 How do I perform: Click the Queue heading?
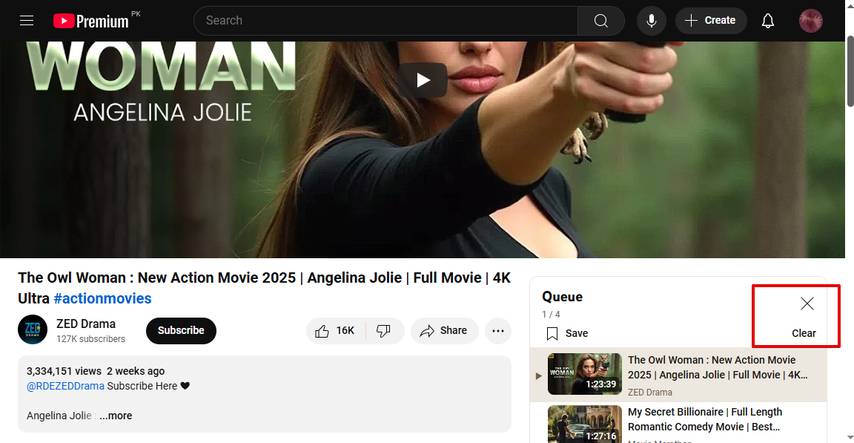(562, 297)
